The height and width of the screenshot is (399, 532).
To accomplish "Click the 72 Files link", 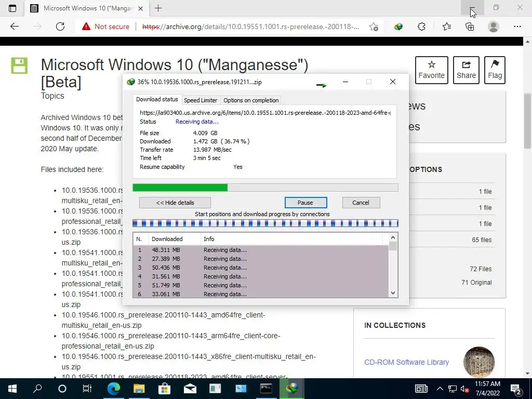I will 481,269.
